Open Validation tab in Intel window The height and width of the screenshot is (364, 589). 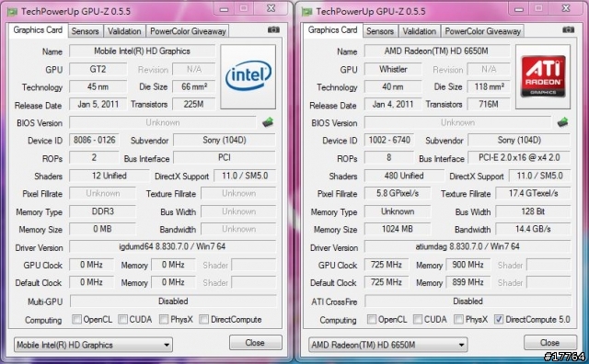click(x=124, y=31)
